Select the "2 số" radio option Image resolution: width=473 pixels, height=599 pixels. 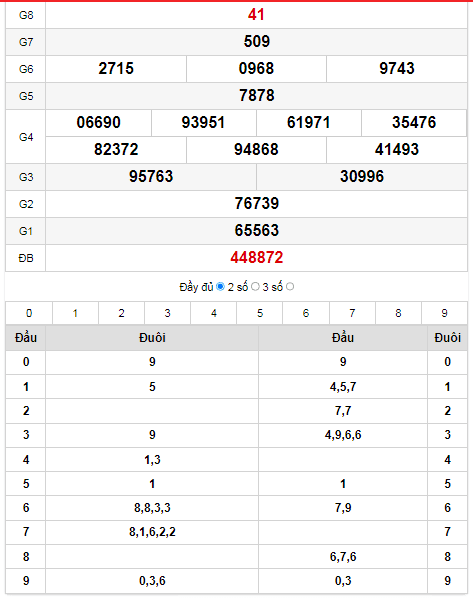[255, 287]
